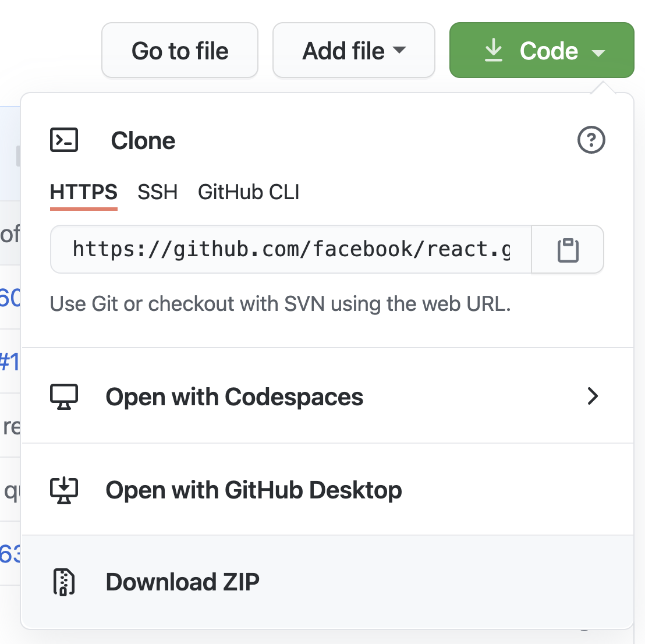Viewport: 645px width, 644px height.
Task: Open the clone help question mark icon
Action: point(591,140)
